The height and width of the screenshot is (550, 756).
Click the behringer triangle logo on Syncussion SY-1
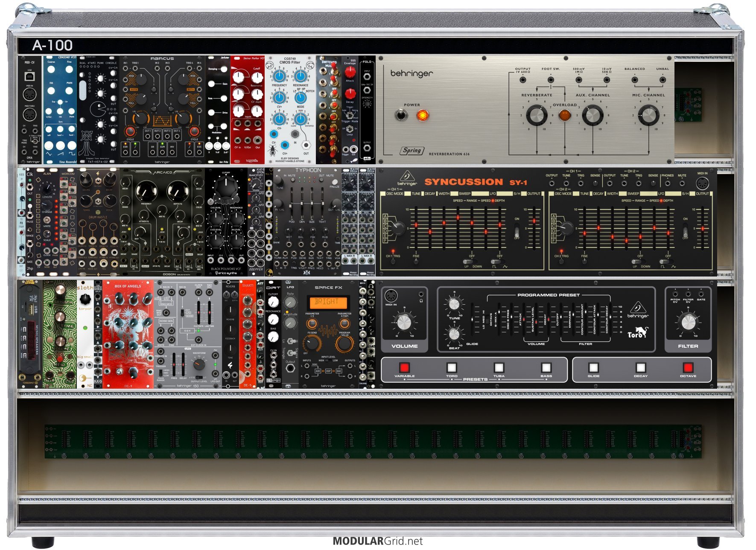[407, 177]
